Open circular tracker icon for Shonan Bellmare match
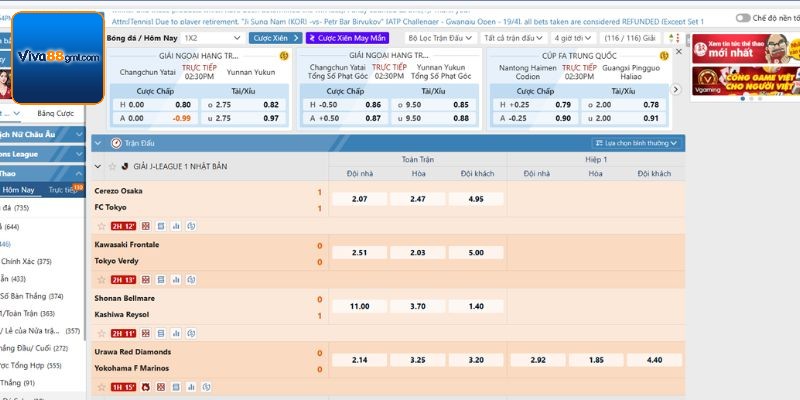The width and height of the screenshot is (800, 400). pyautogui.click(x=191, y=333)
